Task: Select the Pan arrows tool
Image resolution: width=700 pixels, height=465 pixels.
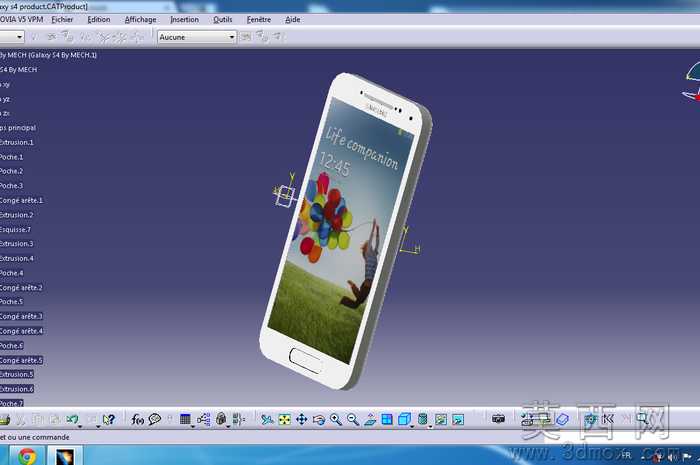Action: (302, 419)
